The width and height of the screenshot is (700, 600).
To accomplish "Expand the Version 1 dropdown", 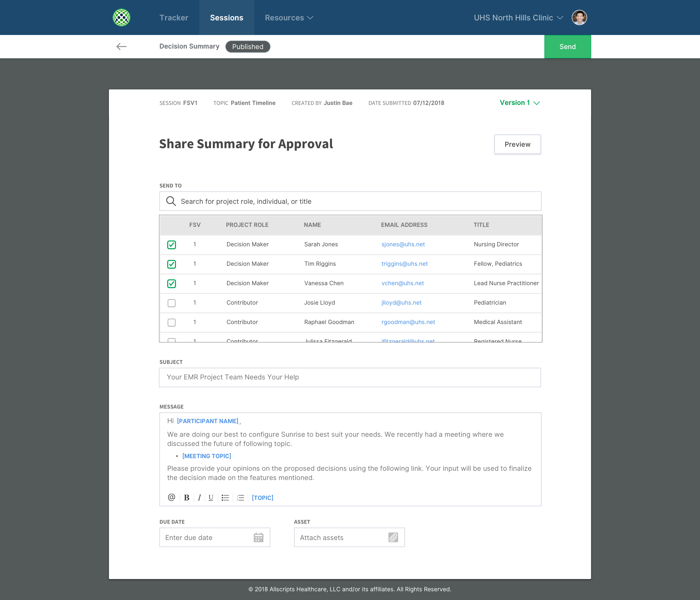I will [x=520, y=103].
